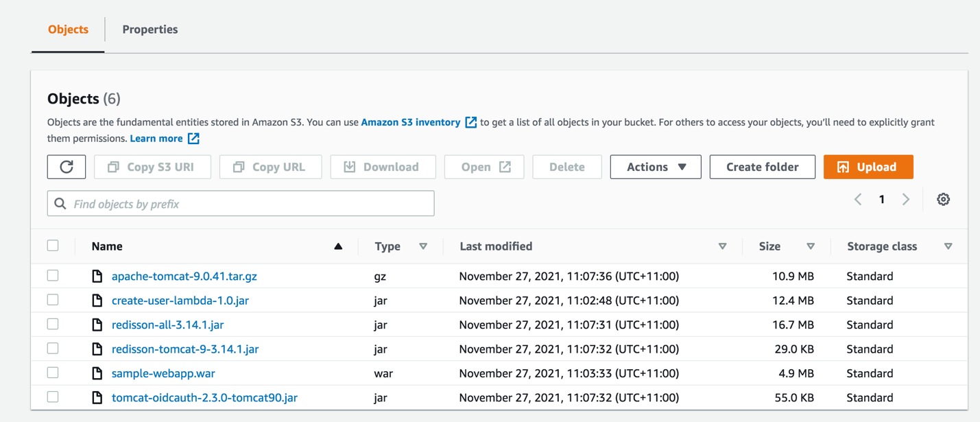The height and width of the screenshot is (422, 980).
Task: Sort by Size using column arrow
Action: [x=811, y=246]
